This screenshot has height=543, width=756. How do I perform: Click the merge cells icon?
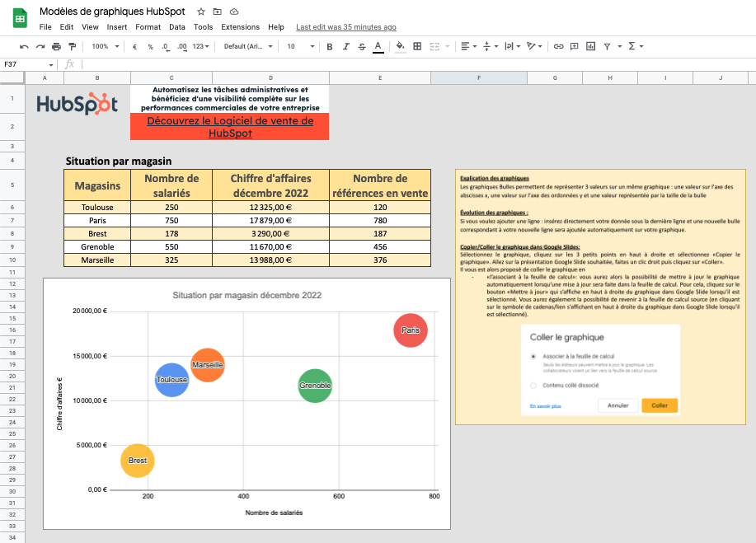(434, 46)
